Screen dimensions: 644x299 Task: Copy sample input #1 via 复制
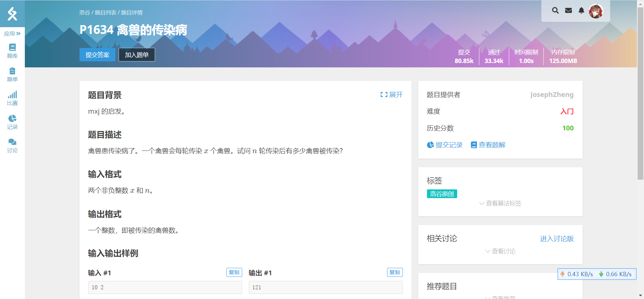click(234, 272)
